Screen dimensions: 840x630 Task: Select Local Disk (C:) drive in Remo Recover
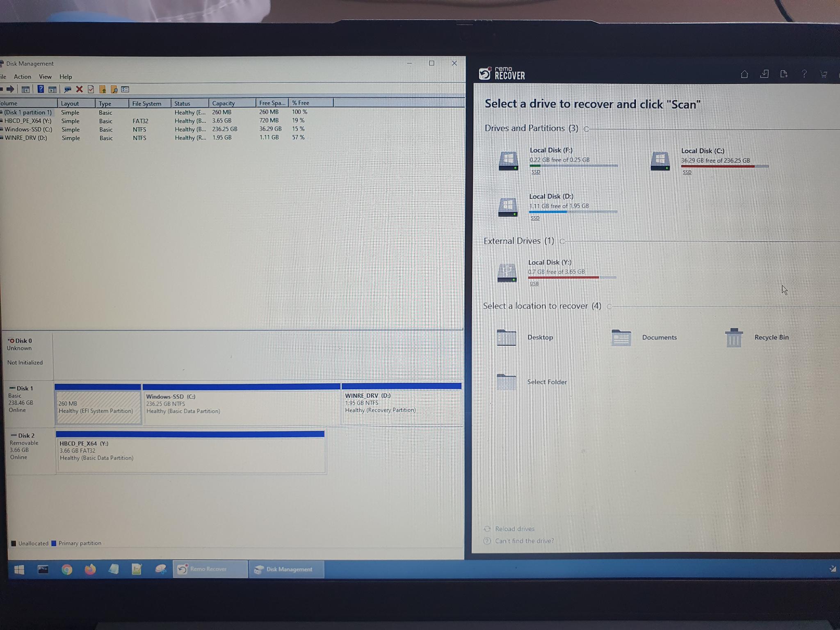click(710, 161)
